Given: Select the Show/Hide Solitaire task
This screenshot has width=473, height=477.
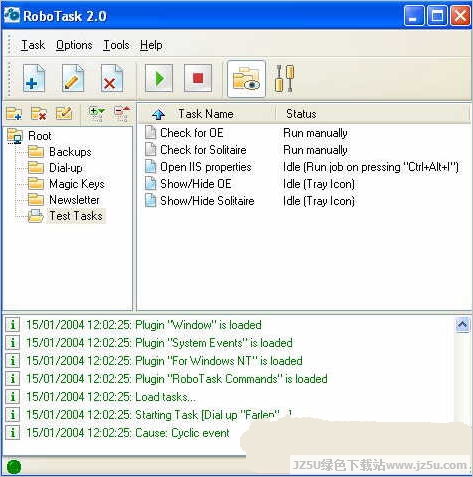Looking at the screenshot, I should 207,201.
